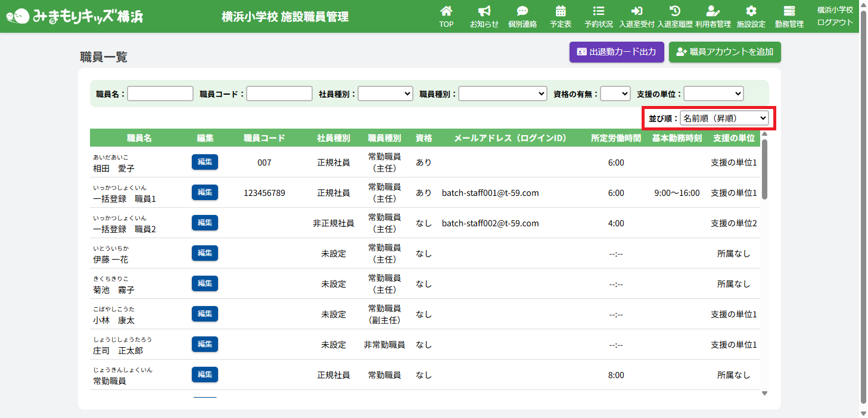
Task: Open 施設設定 gear icon
Action: pyautogui.click(x=751, y=11)
